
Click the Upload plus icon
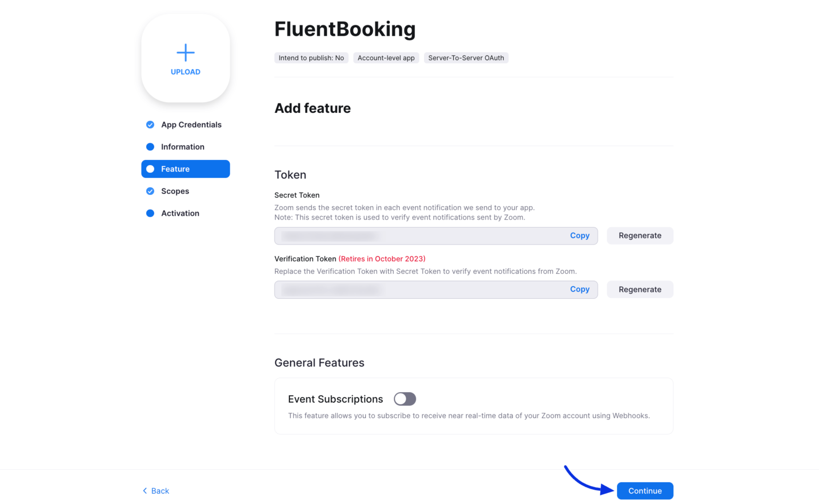185,52
